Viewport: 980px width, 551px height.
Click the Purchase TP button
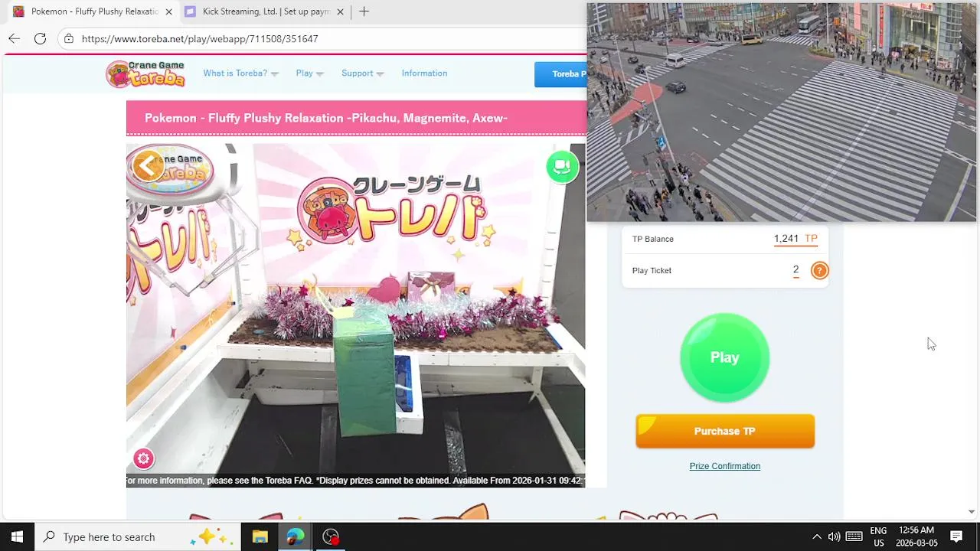pos(725,432)
